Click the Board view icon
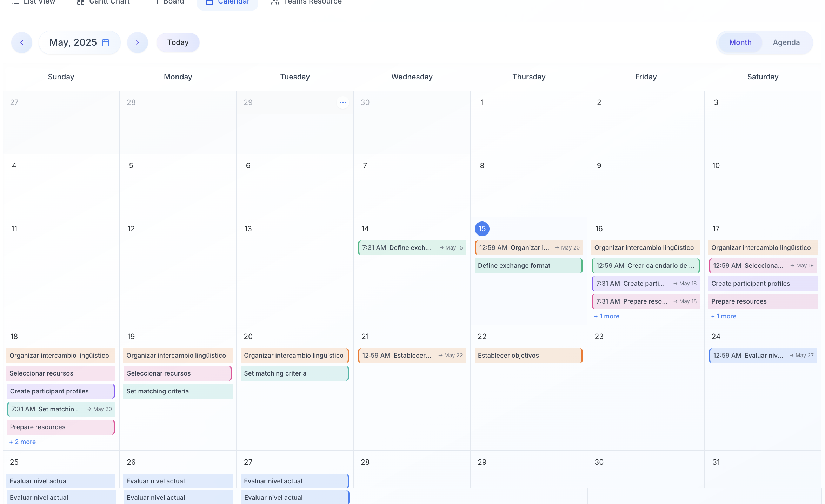The height and width of the screenshot is (504, 825). click(x=155, y=2)
